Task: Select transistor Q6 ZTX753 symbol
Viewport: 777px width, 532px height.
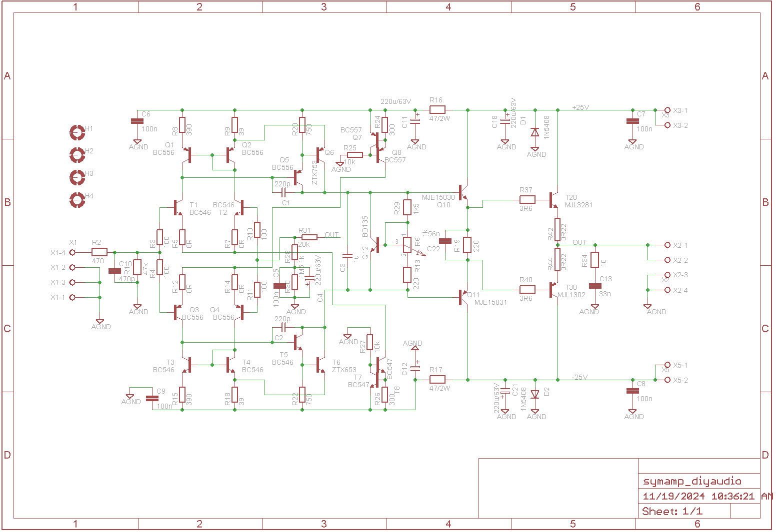Action: pyautogui.click(x=320, y=155)
